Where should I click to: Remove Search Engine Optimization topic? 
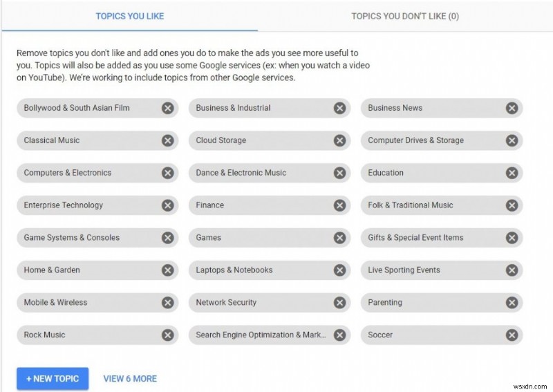339,335
